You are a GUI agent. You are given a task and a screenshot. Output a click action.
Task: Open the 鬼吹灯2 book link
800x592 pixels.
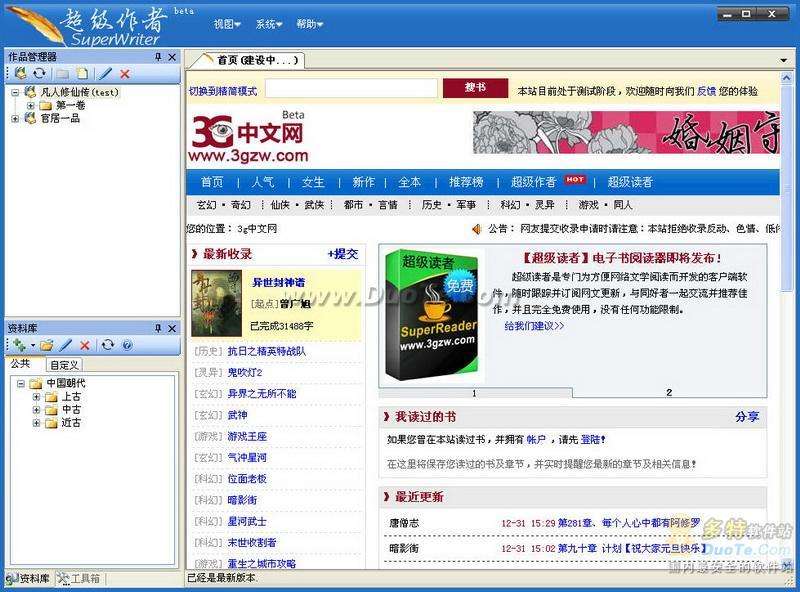[x=245, y=373]
